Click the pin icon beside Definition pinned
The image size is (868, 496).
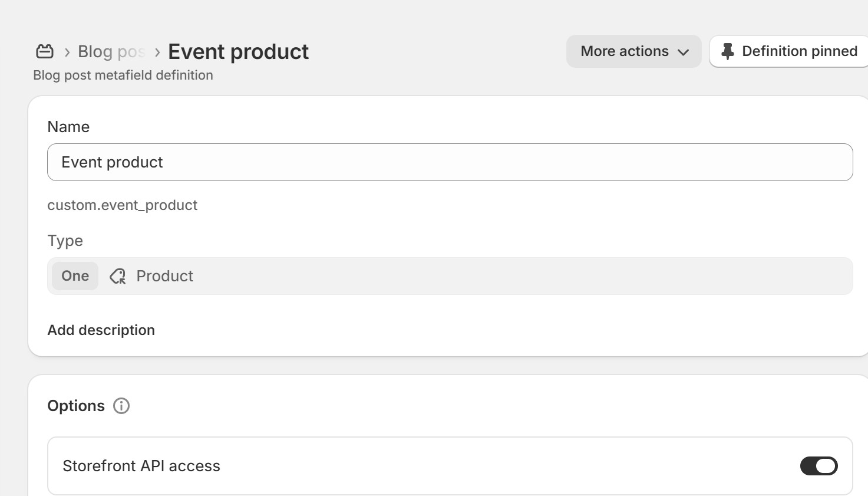[x=728, y=51]
